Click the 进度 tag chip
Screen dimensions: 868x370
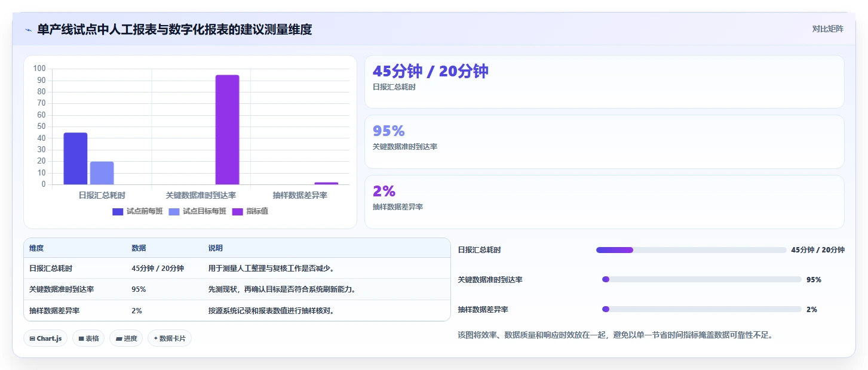(x=126, y=338)
